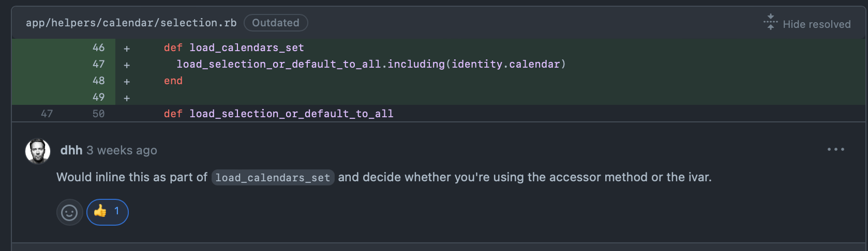
Task: Click the "def load_selection_or_default_to_all" context line
Action: (x=278, y=114)
